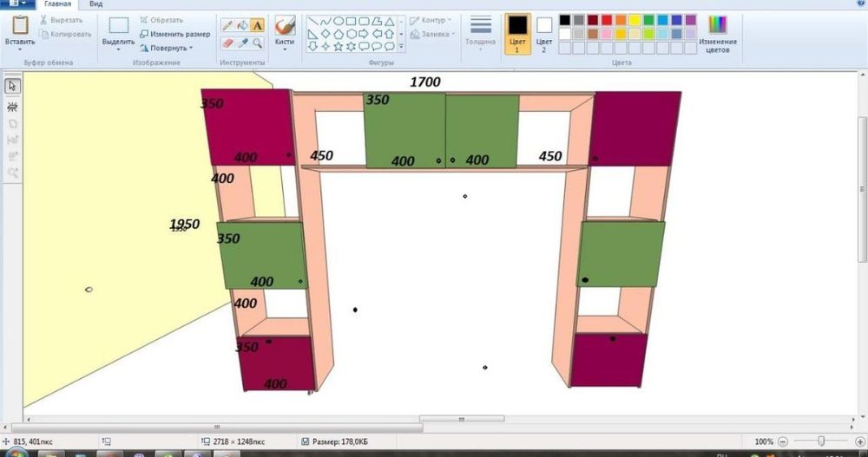This screenshot has width=868, height=457.
Task: Click the Вырезать scissors button
Action: tap(61, 20)
